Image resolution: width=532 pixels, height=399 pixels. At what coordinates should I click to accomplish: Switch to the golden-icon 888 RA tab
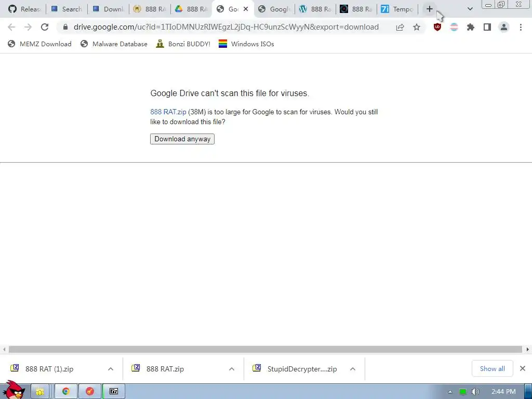(x=150, y=9)
